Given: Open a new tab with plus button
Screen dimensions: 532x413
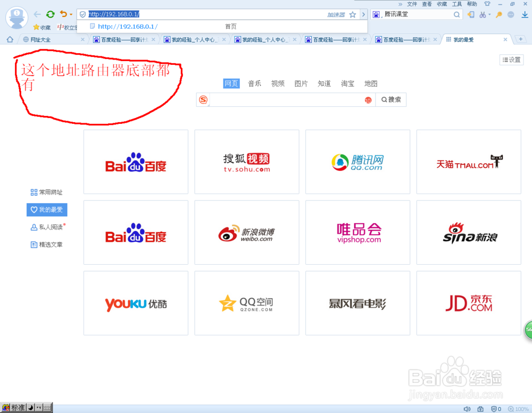Looking at the screenshot, I should click(x=520, y=39).
